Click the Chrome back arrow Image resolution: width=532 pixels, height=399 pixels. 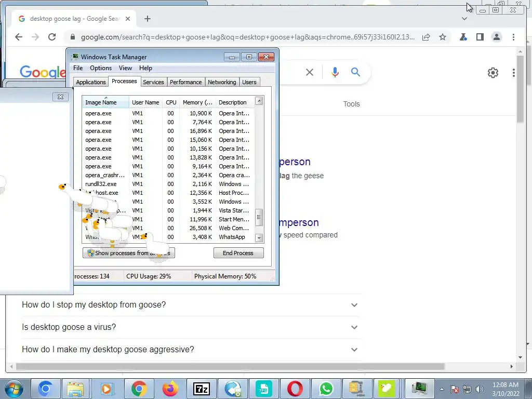[19, 37]
